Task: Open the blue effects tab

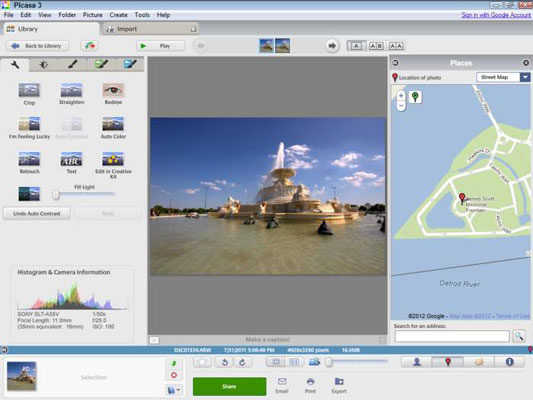Action: click(130, 65)
